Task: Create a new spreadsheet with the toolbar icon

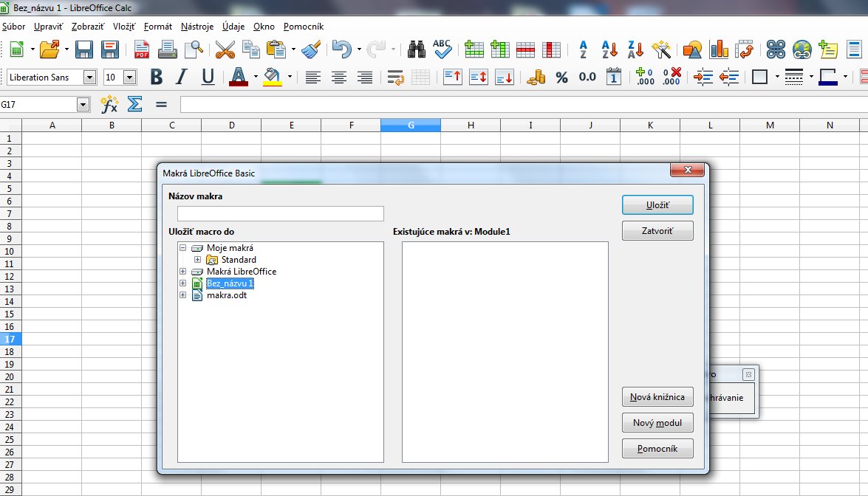Action: 16,49
